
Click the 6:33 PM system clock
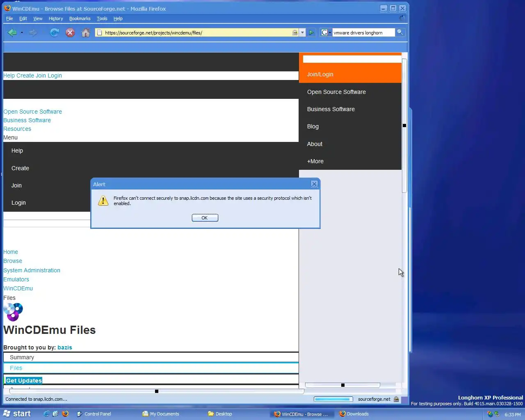click(x=513, y=415)
